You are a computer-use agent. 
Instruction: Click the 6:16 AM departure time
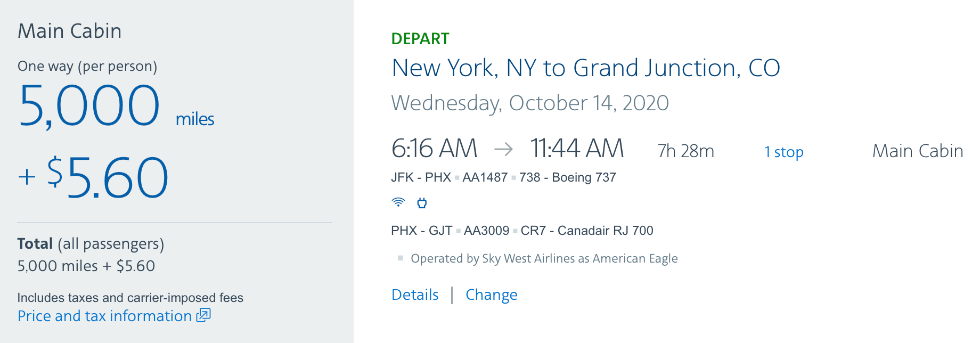coord(434,149)
